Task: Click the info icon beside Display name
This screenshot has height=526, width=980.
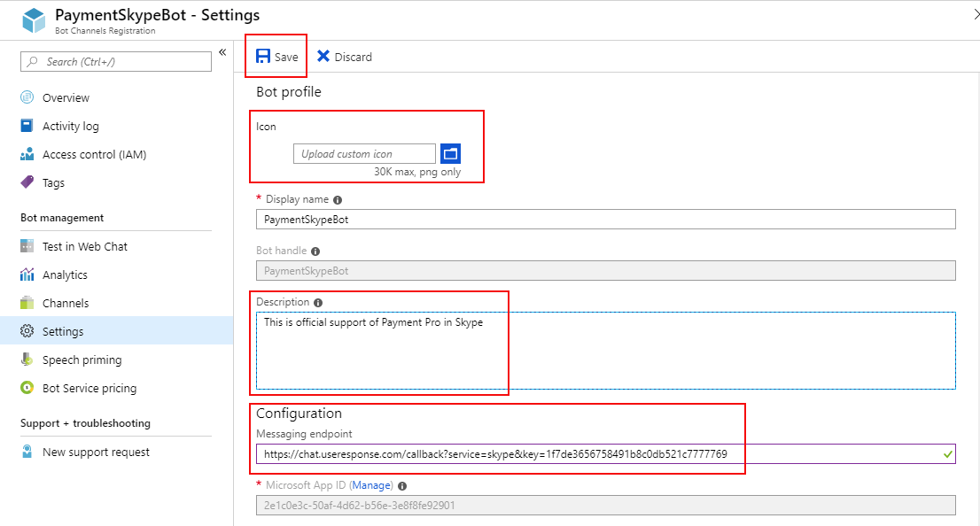Action: coord(338,200)
